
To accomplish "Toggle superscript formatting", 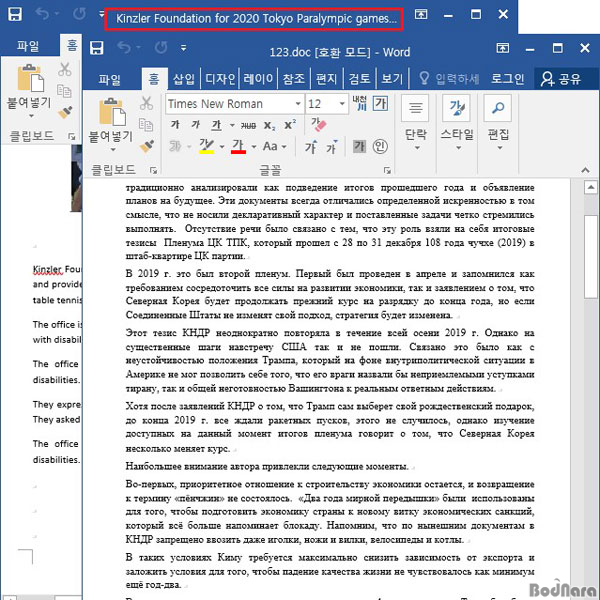I will [290, 124].
